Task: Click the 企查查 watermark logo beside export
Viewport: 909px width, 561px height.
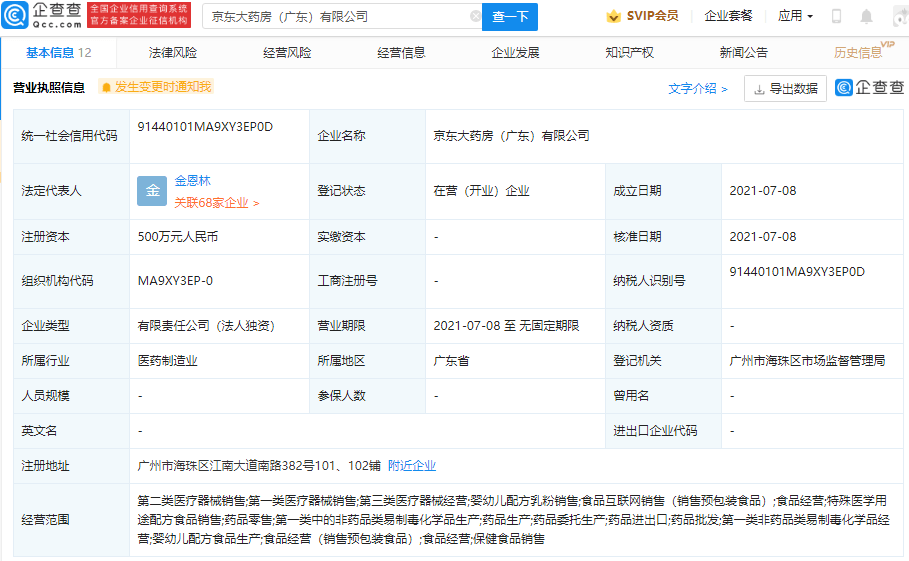Action: [x=869, y=88]
